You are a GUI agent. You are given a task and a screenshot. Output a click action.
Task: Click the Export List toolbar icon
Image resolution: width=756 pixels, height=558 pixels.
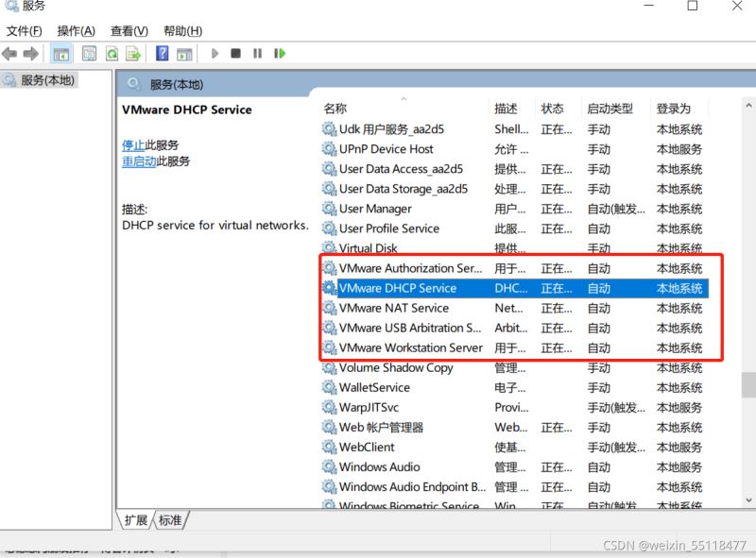point(133,54)
